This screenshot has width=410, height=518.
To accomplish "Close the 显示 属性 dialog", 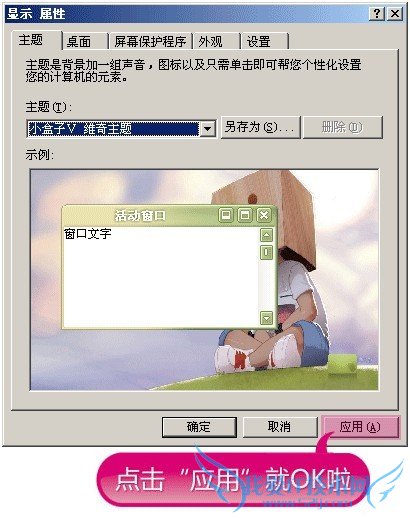I will 395,14.
